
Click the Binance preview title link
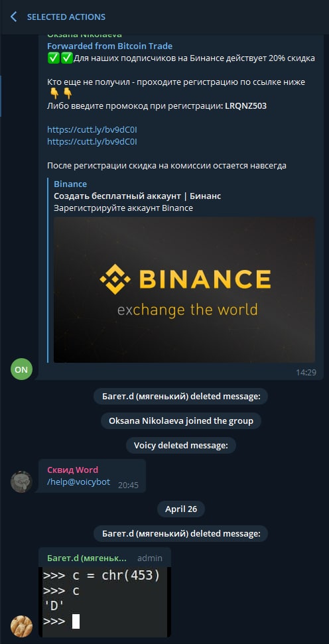70,184
